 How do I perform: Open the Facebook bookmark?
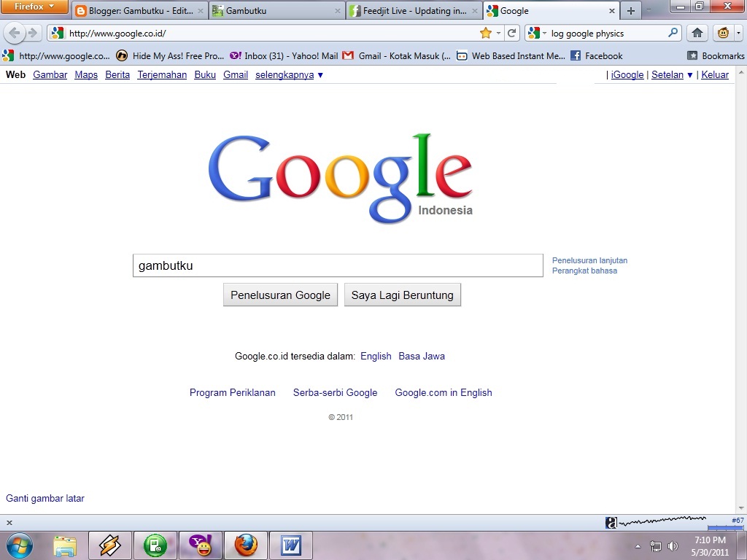597,55
